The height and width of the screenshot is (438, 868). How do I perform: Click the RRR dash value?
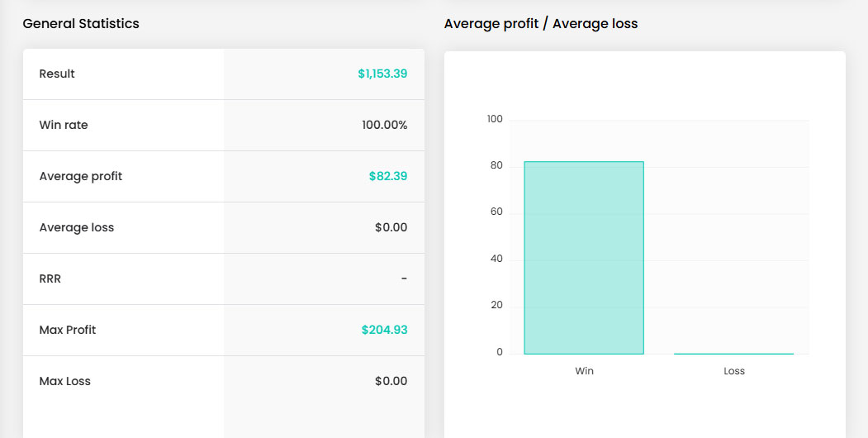coord(404,279)
